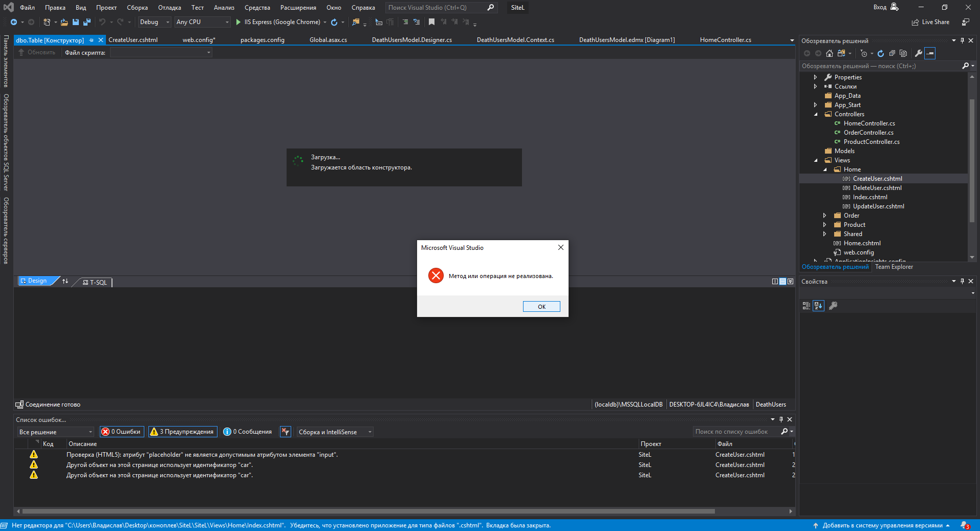The height and width of the screenshot is (531, 980).
Task: Switch to the web.config* tab
Action: (199, 40)
